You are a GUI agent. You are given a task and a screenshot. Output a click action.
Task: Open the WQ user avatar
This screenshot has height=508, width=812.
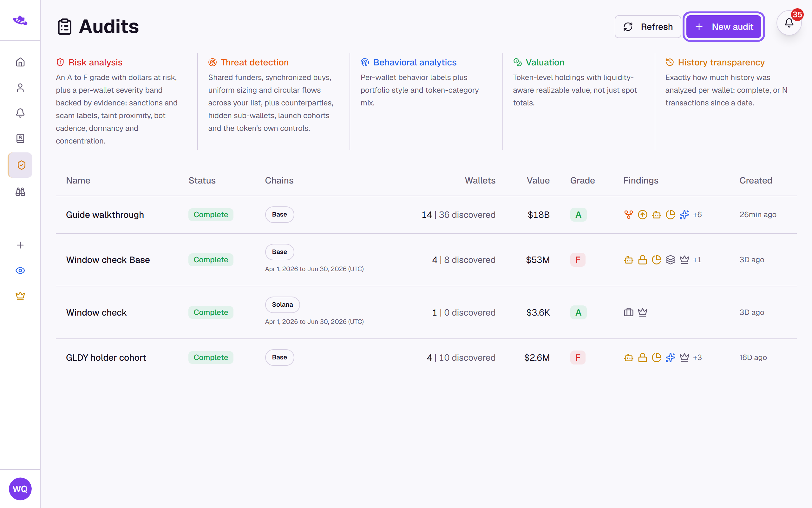pos(20,489)
